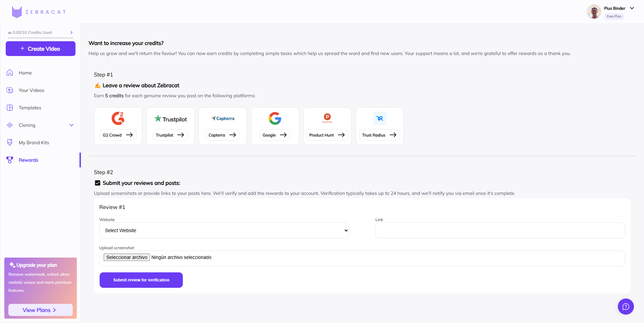Open Templates from the sidebar
This screenshot has width=644, height=323.
(30, 108)
